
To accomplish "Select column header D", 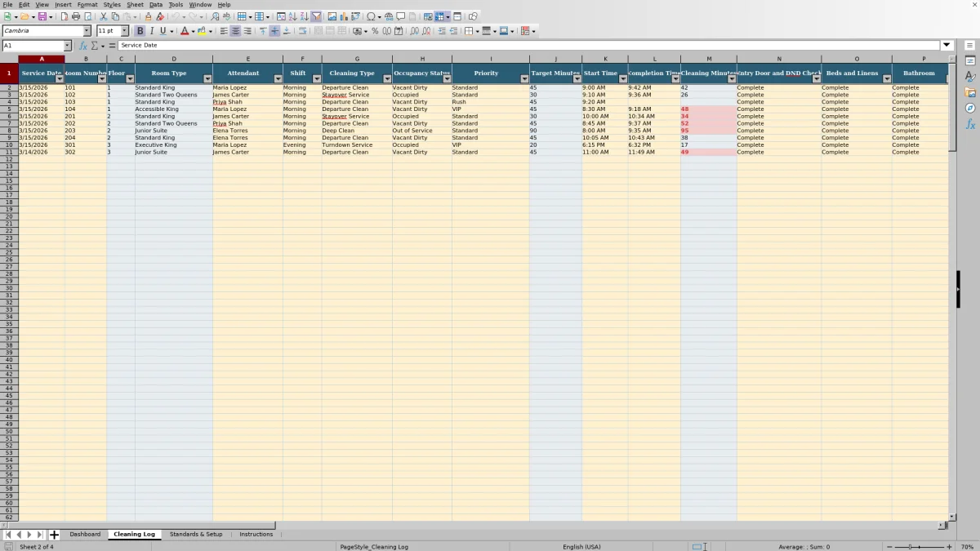I will tap(174, 59).
